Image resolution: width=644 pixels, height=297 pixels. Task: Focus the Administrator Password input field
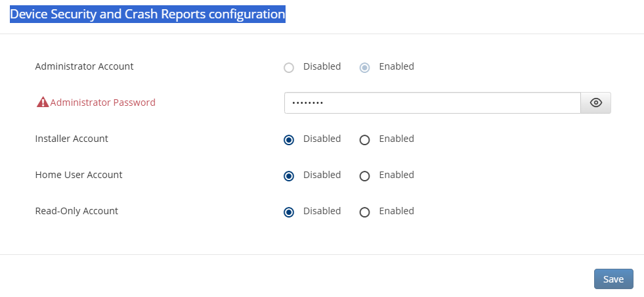pyautogui.click(x=432, y=103)
